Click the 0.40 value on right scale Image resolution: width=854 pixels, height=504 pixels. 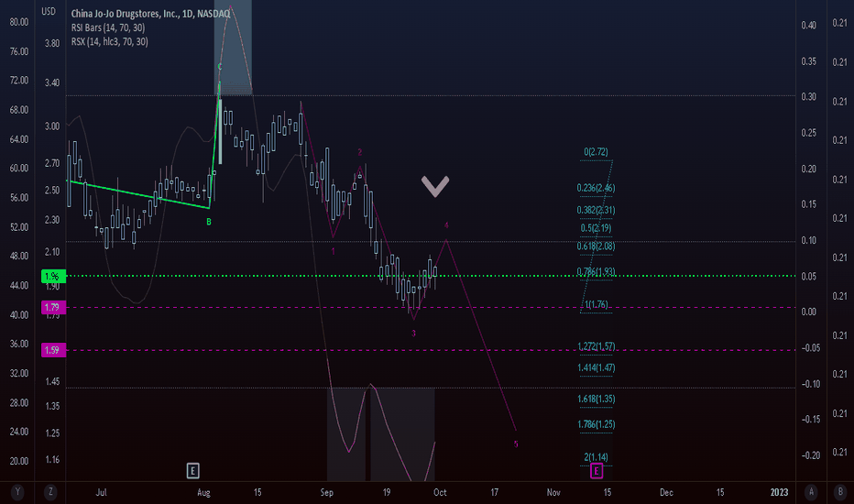click(x=809, y=25)
